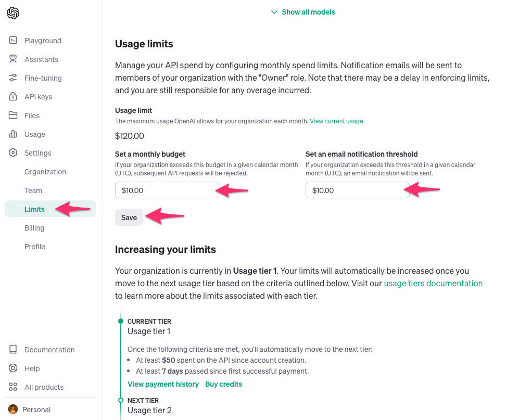Select Limits in the settings menu
The height and width of the screenshot is (420, 506).
coord(34,209)
